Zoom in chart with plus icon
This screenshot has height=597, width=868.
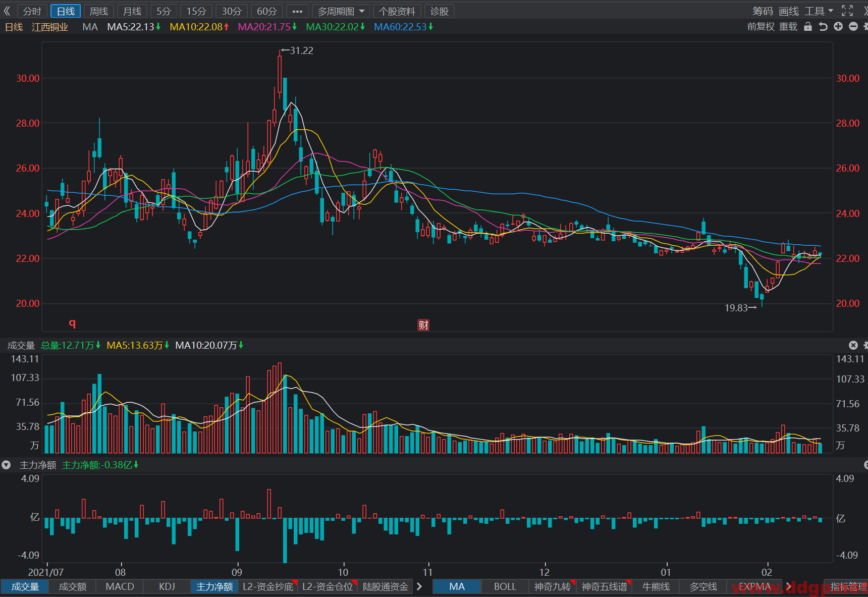pos(838,27)
